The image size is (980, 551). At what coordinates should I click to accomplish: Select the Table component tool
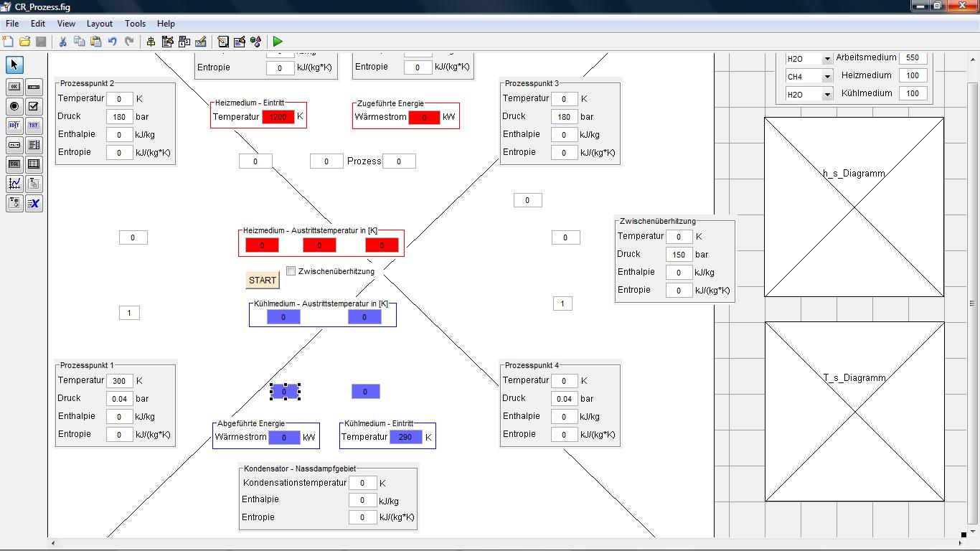[x=34, y=164]
